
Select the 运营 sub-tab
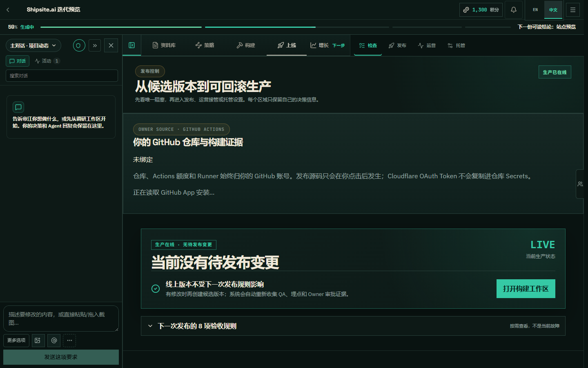point(427,45)
